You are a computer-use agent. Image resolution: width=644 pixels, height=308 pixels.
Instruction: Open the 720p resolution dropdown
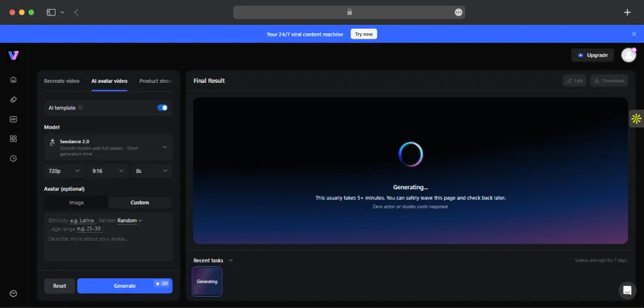point(64,170)
